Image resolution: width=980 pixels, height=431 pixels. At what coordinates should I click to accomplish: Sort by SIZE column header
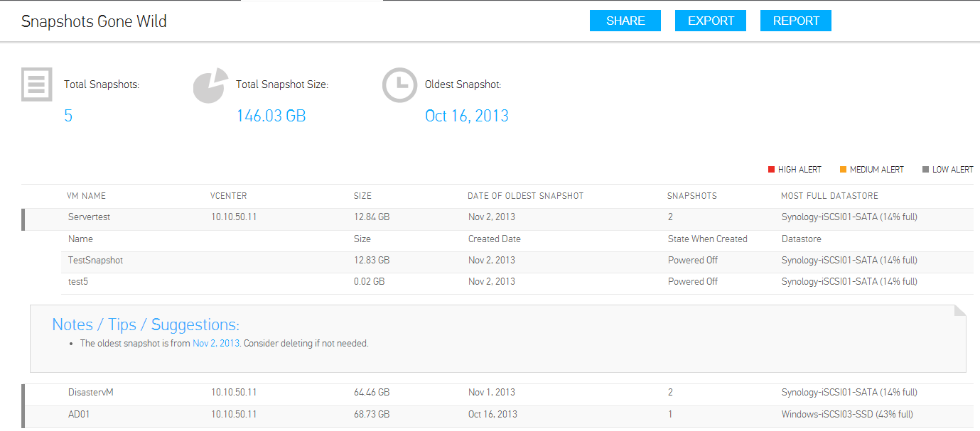[x=362, y=196]
